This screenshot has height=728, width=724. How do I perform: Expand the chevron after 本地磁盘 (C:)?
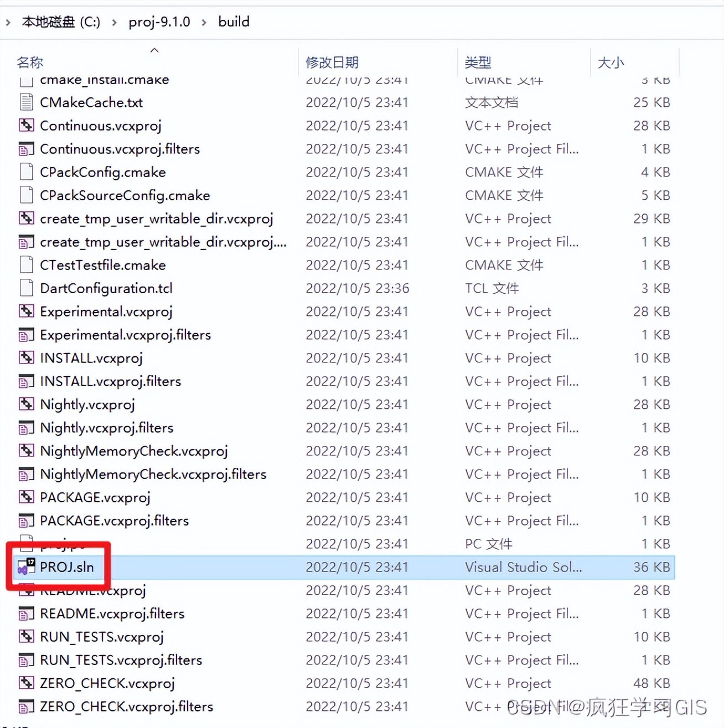114,22
